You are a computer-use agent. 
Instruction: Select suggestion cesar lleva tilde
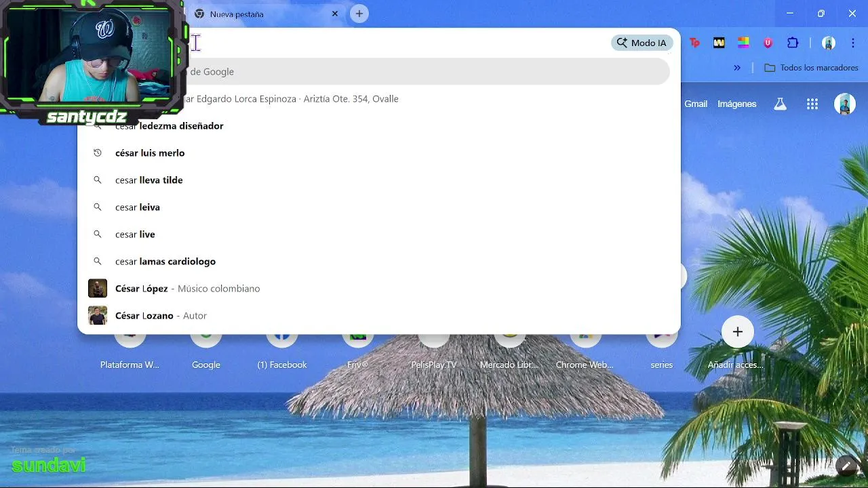tap(379, 180)
